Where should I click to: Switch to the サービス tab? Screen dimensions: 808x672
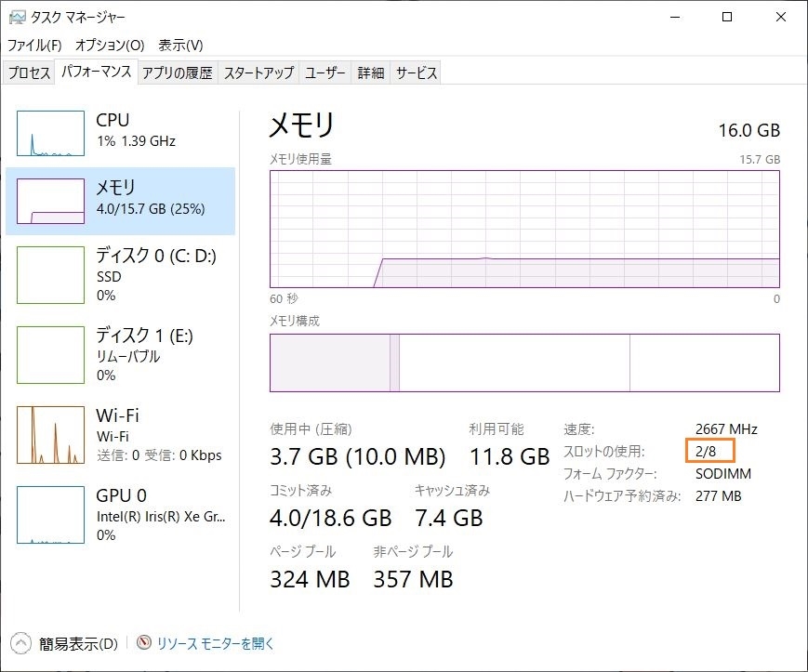(416, 73)
